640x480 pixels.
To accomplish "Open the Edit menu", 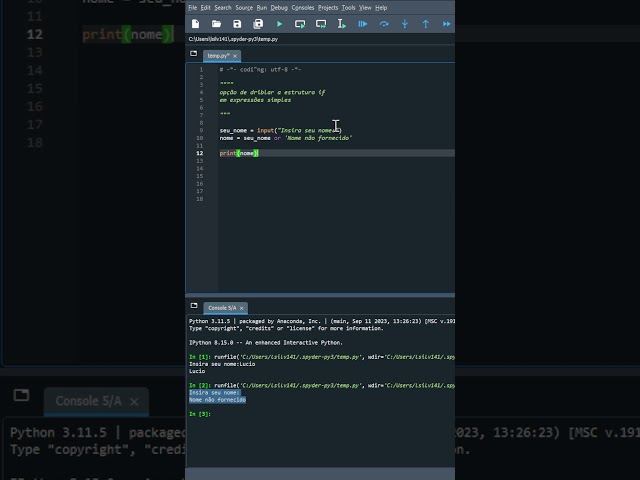I will tap(206, 8).
